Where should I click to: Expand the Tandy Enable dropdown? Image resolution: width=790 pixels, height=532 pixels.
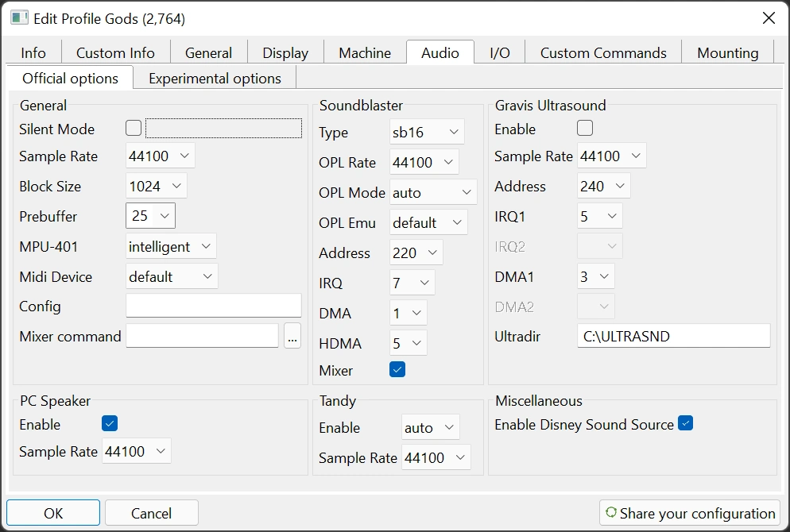[x=430, y=427]
